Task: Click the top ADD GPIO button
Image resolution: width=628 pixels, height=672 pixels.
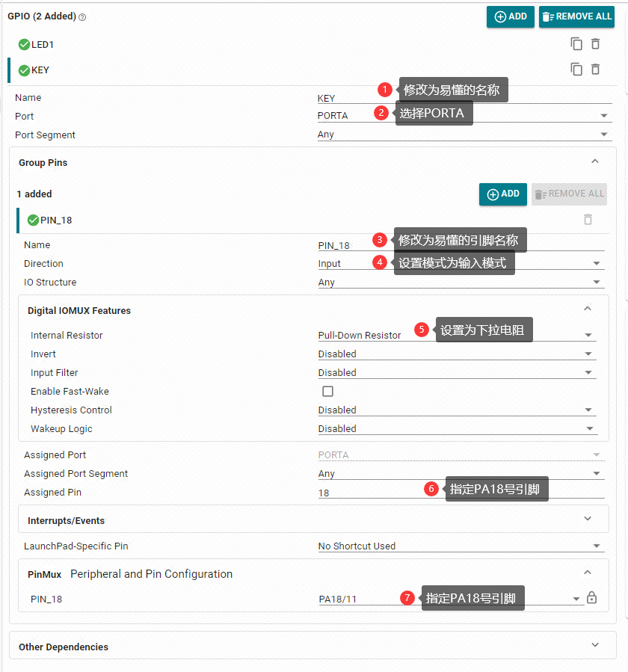Action: (x=510, y=16)
